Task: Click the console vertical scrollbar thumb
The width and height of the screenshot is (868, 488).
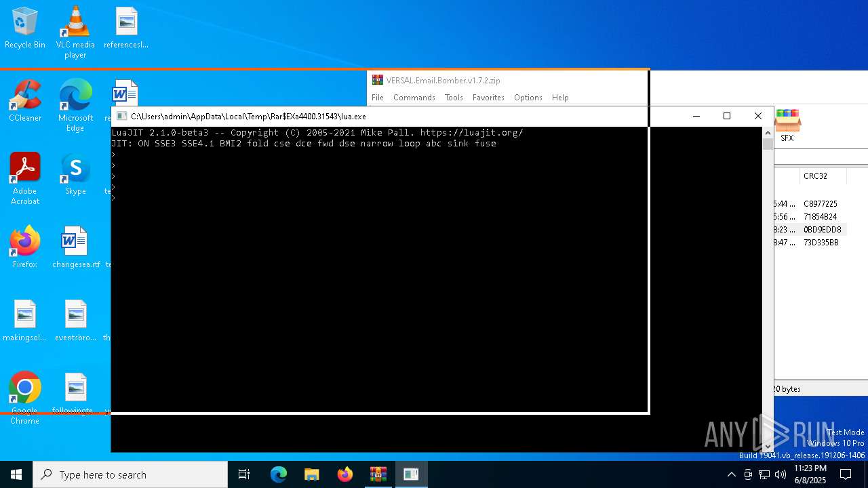Action: pos(768,144)
